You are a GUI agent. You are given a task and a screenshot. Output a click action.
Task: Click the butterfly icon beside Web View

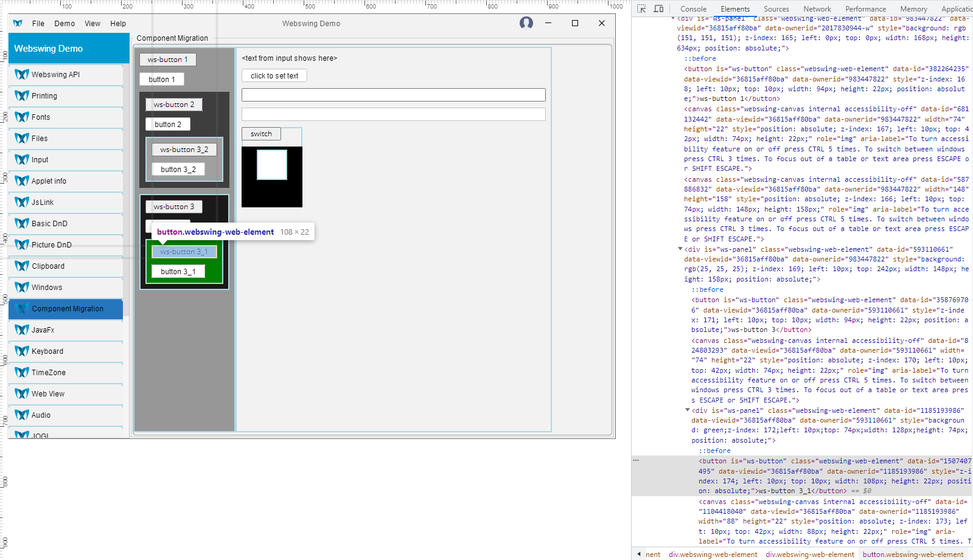(22, 393)
